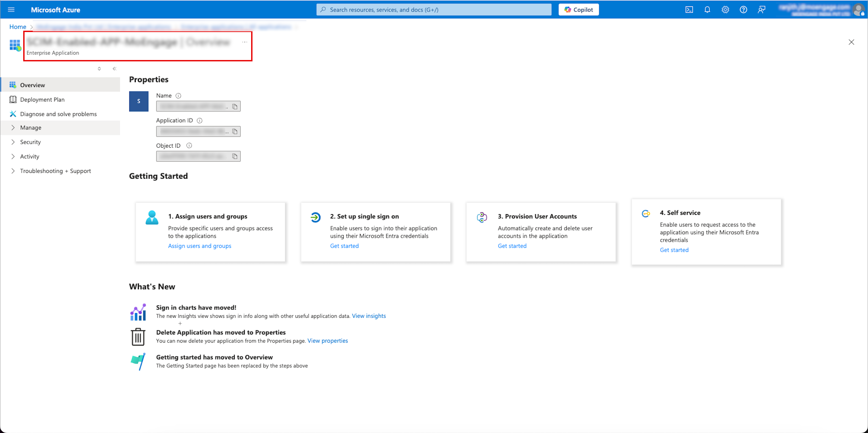Image resolution: width=868 pixels, height=433 pixels.
Task: Open Deployment Plan in sidebar
Action: (42, 100)
